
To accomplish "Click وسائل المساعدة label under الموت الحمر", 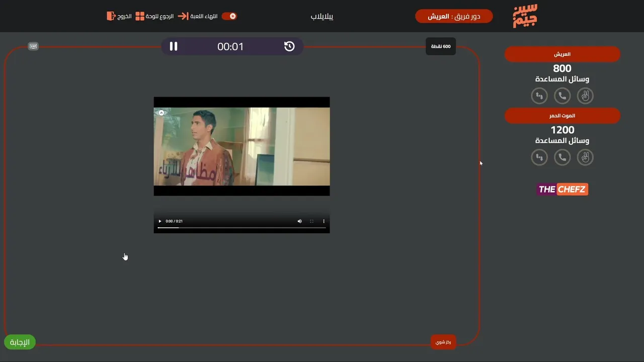I will [562, 141].
